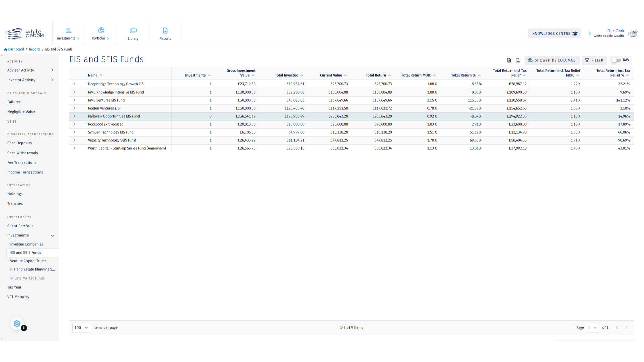Expand the Parkwalk Opportunities EIS Fund row
Image resolution: width=644 pixels, height=362 pixels.
pyautogui.click(x=74, y=116)
